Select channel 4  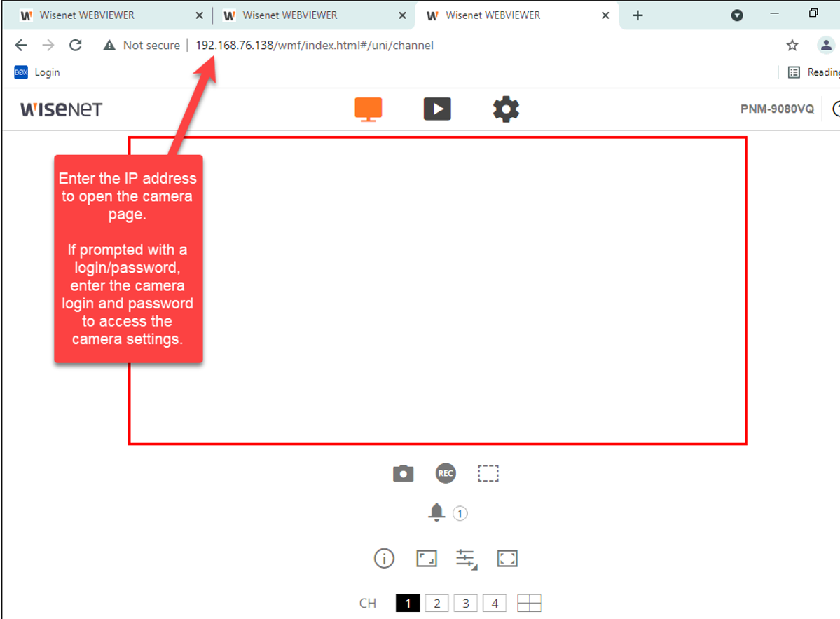coord(495,604)
